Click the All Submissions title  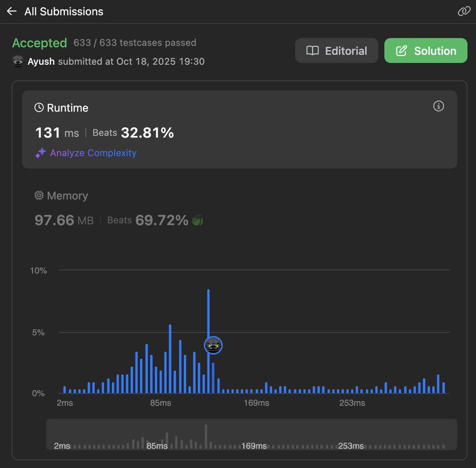[x=64, y=12]
